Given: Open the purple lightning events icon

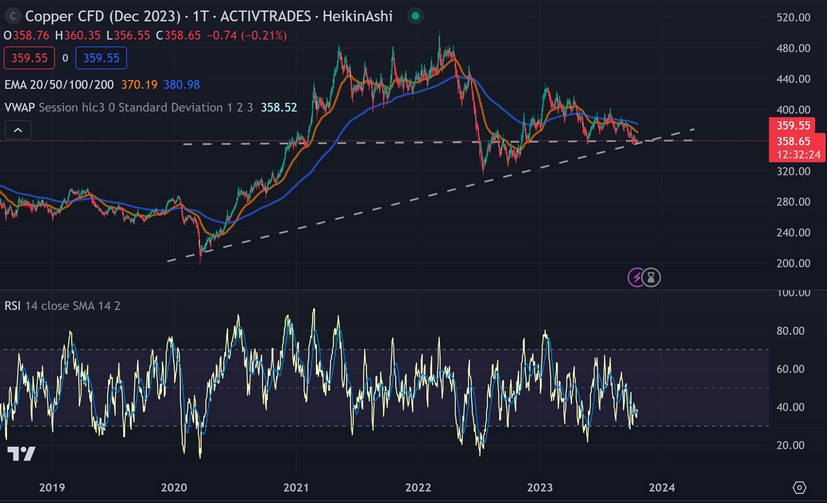Looking at the screenshot, I should 636,277.
